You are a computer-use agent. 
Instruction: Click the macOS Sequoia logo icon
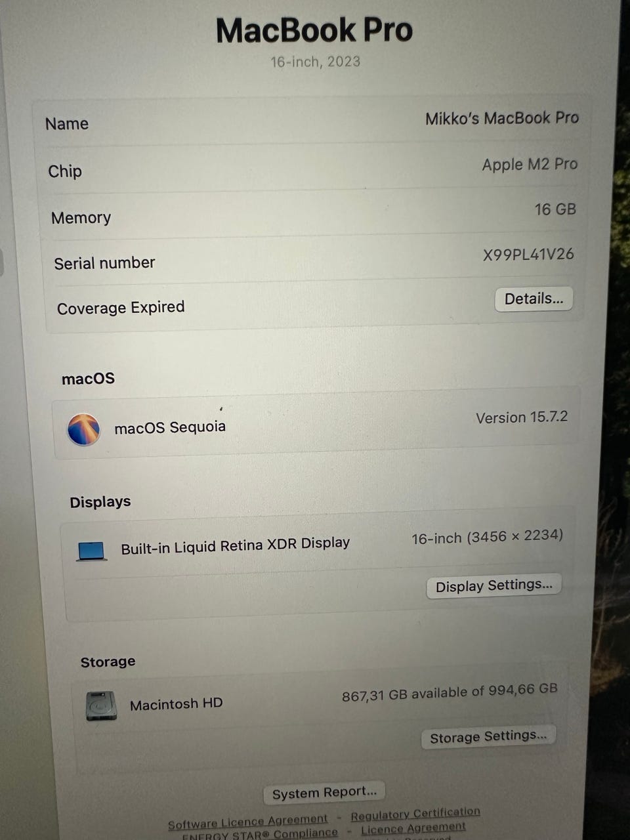[83, 430]
